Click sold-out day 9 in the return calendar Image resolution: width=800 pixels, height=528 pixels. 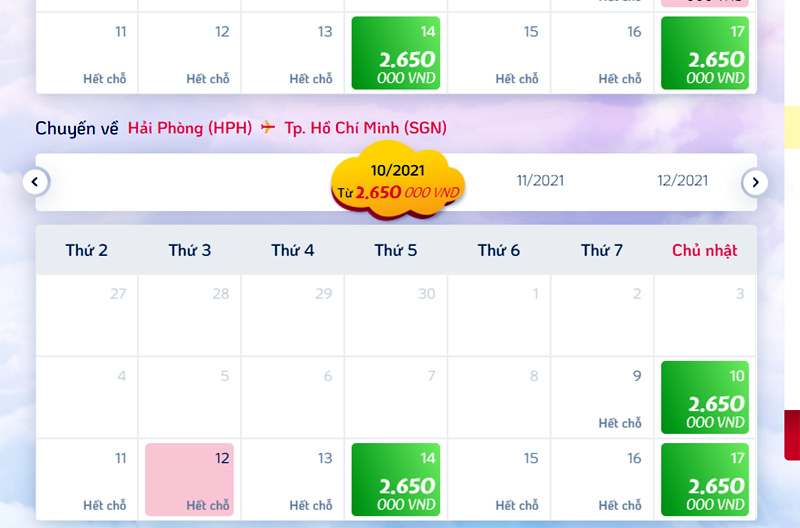602,397
